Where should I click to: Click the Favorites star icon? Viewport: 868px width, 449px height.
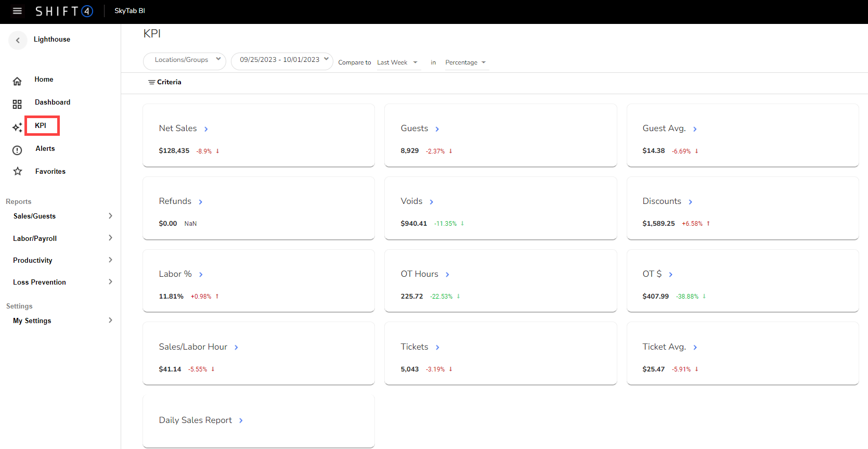click(x=18, y=171)
